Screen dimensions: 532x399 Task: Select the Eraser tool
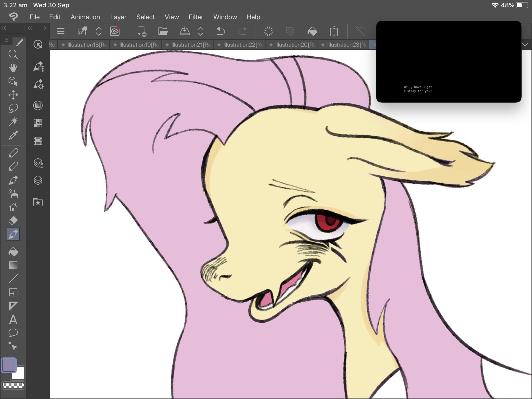(x=13, y=221)
